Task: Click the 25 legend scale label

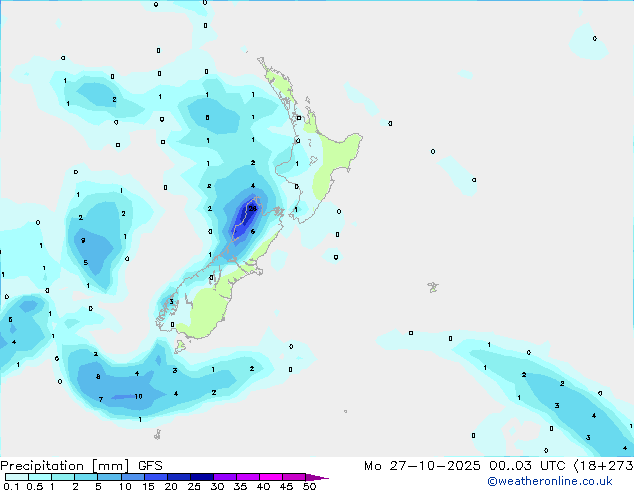Action: click(194, 486)
